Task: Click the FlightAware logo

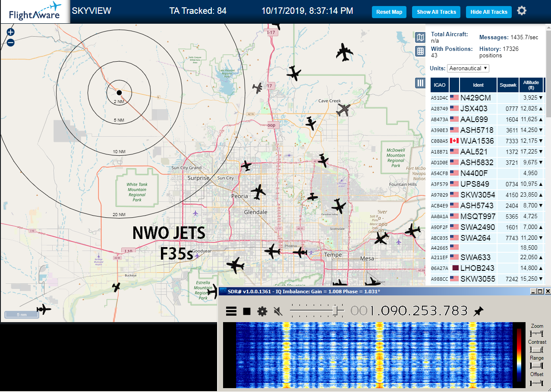Action: [x=35, y=12]
